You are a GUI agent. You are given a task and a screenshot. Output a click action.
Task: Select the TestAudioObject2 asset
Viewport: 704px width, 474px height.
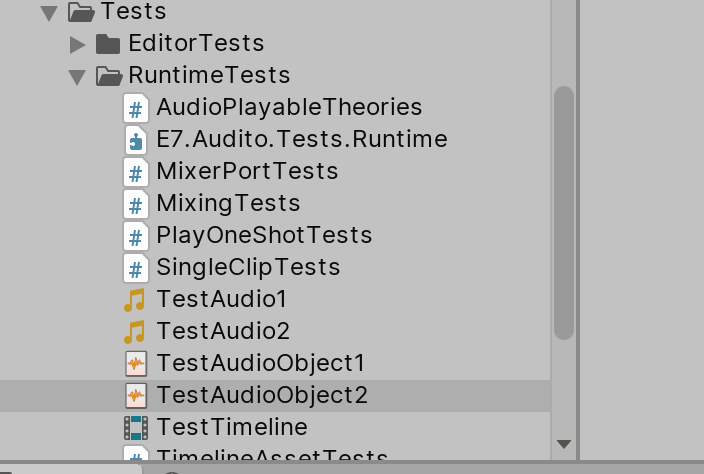(262, 396)
